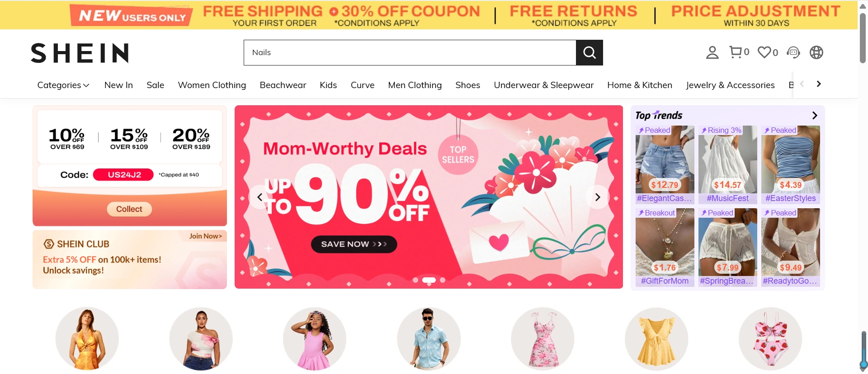This screenshot has height=374, width=868.
Task: Show next banner with right arrow
Action: pos(598,197)
